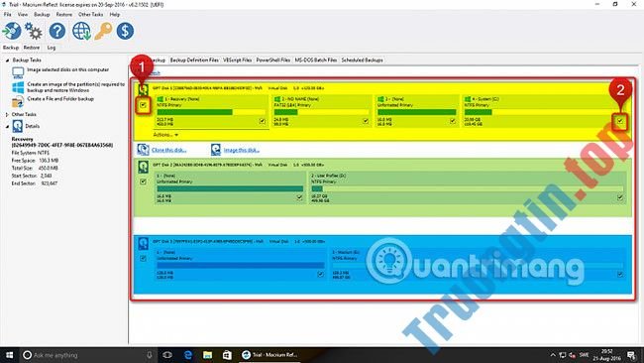
Task: Select the GPT Disk 2 drive icon
Action: click(143, 167)
